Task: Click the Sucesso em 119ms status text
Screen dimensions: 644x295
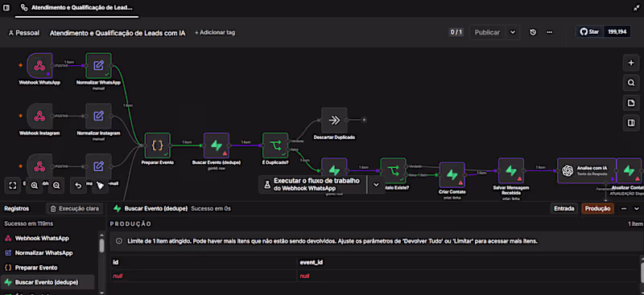Action: click(x=29, y=223)
